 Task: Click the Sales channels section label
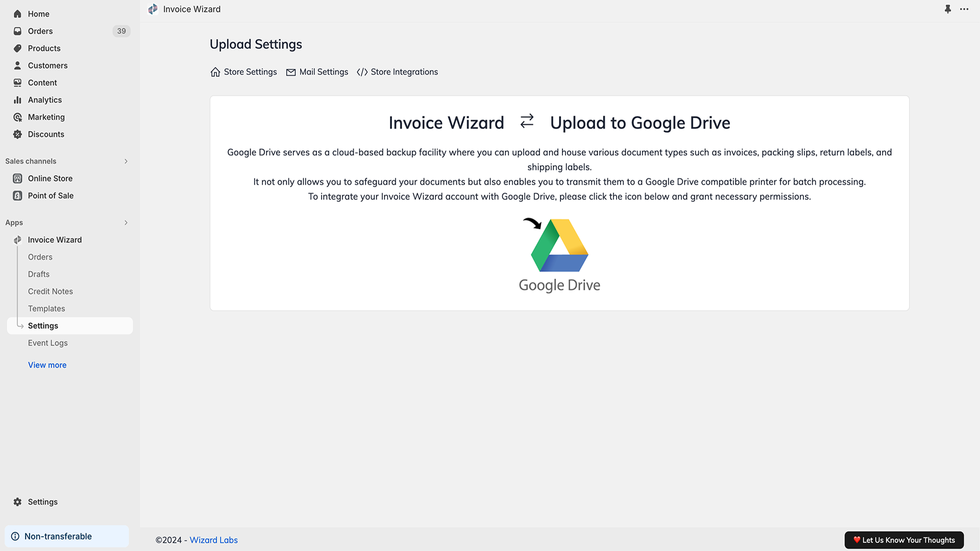[31, 161]
